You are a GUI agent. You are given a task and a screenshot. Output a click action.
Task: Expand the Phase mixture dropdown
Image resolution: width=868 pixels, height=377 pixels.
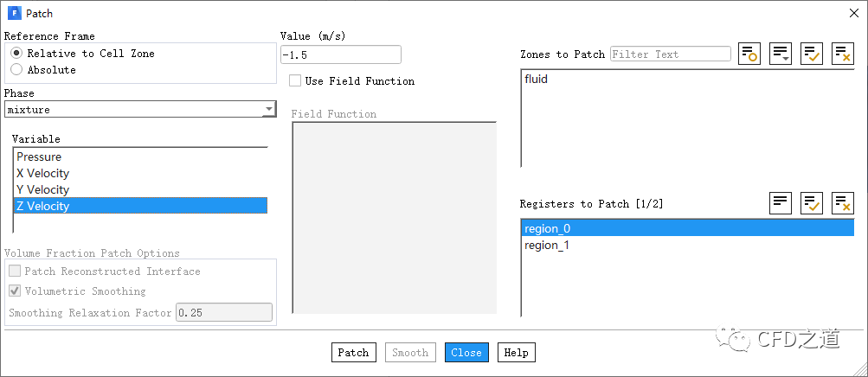click(269, 110)
